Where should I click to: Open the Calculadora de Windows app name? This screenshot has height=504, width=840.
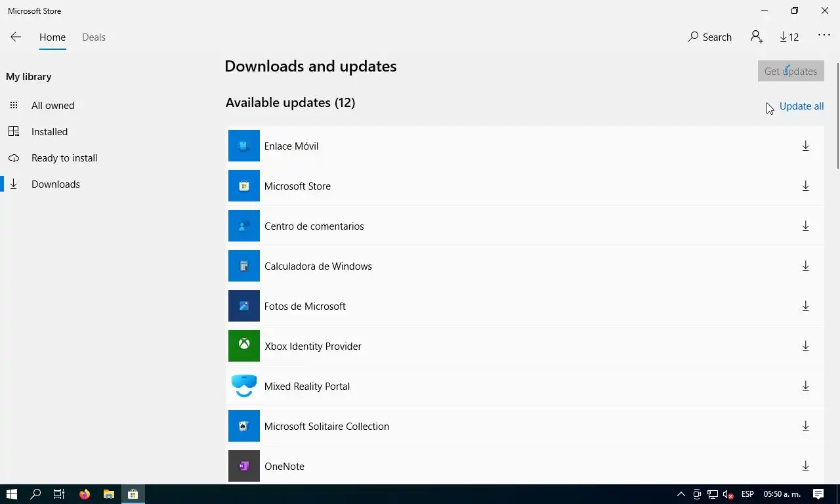pyautogui.click(x=318, y=266)
